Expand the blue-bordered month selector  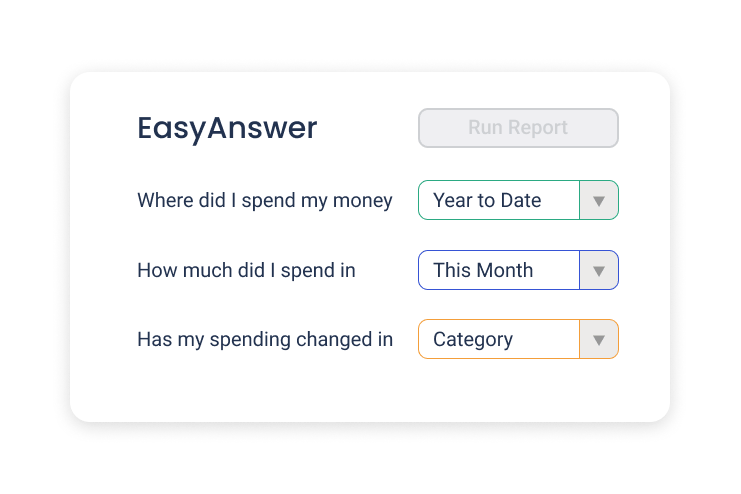(x=518, y=270)
